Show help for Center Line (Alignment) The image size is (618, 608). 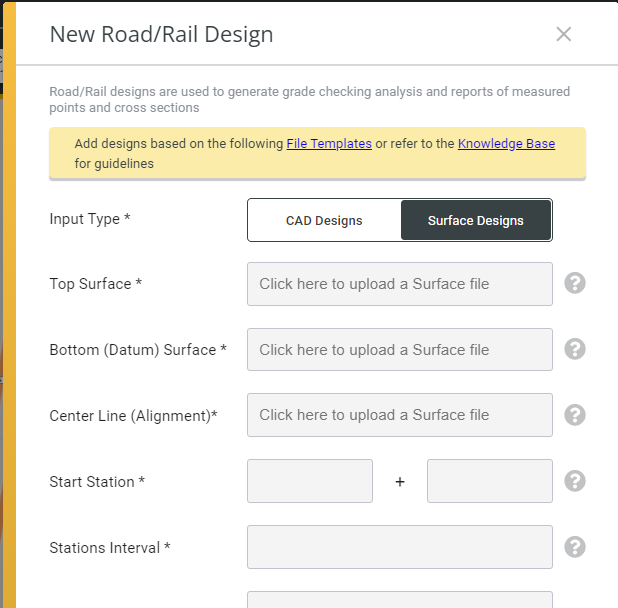[x=575, y=415]
